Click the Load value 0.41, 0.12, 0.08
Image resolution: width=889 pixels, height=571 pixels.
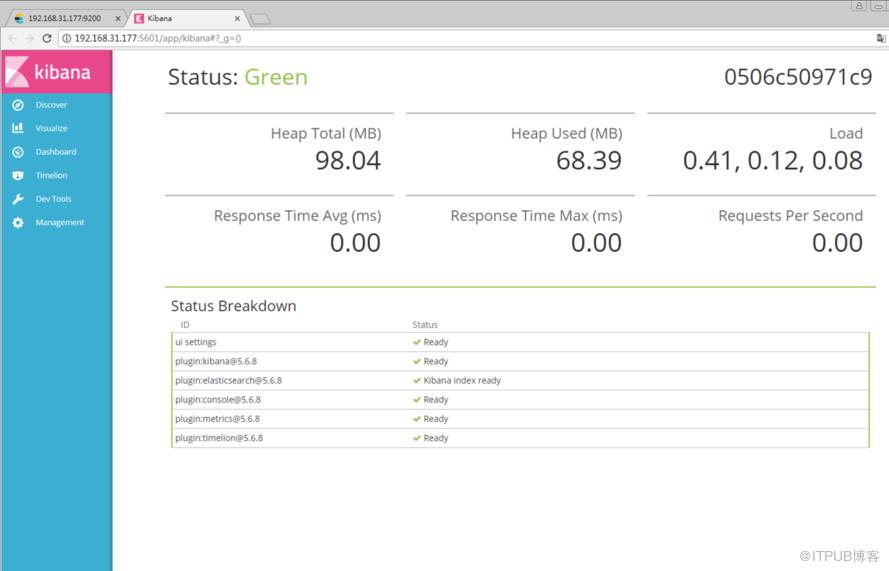click(x=773, y=160)
